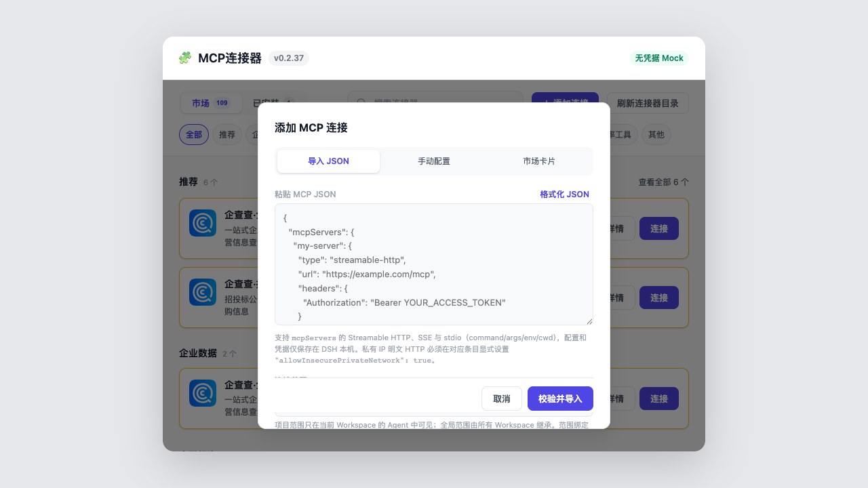Click the MCP连接器 puzzle logo icon

point(184,58)
